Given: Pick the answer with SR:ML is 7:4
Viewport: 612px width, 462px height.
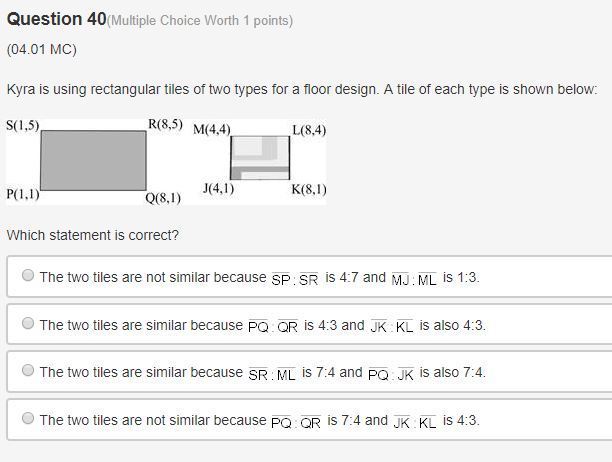Looking at the screenshot, I should click(x=28, y=372).
